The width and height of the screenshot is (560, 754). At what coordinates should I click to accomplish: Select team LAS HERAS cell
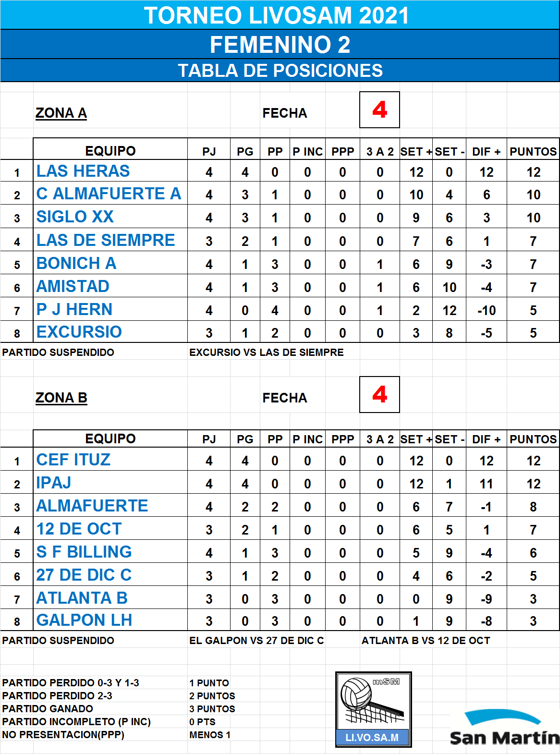[110, 171]
